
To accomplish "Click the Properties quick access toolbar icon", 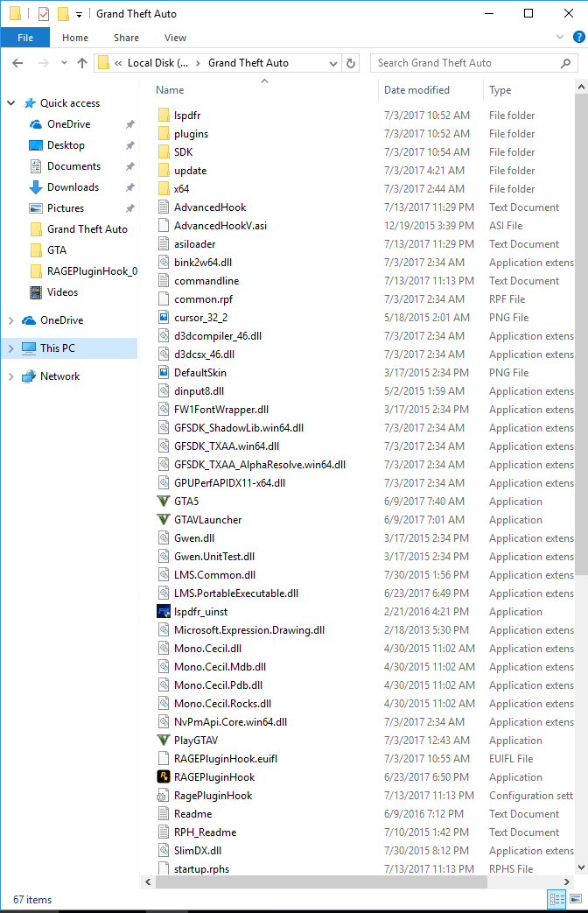I will tap(44, 13).
